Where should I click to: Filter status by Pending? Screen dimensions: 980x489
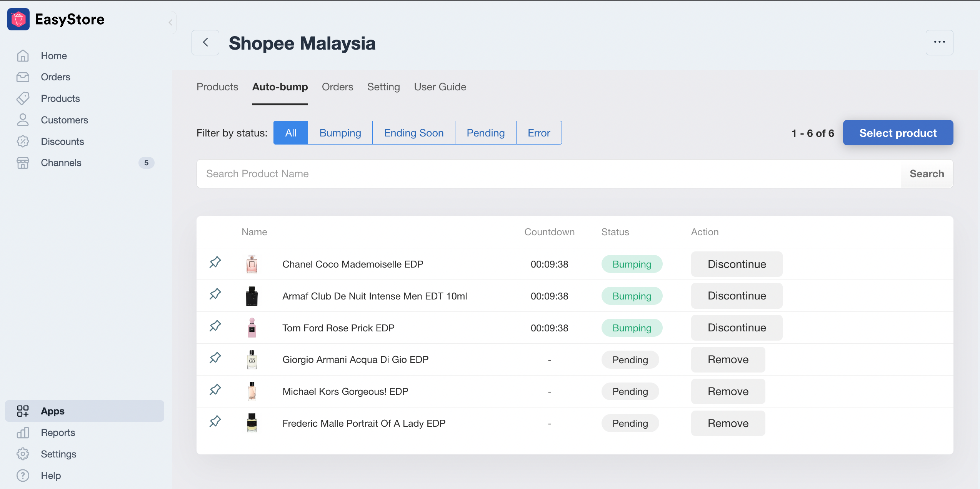(485, 133)
